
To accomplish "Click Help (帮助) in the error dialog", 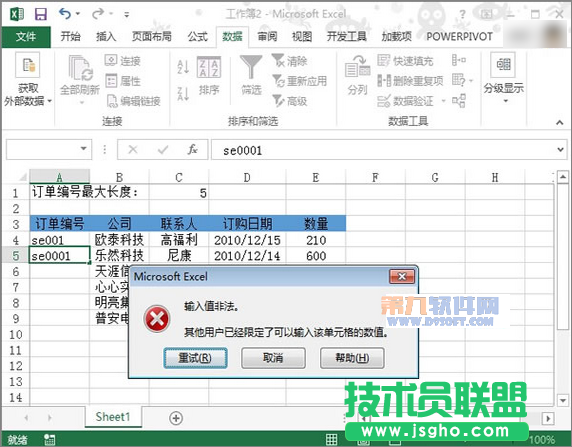I will click(352, 358).
